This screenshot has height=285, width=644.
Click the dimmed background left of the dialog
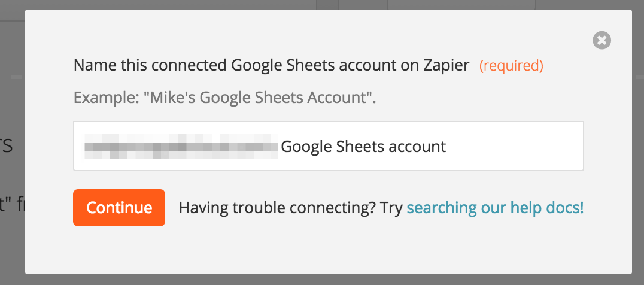point(12,180)
